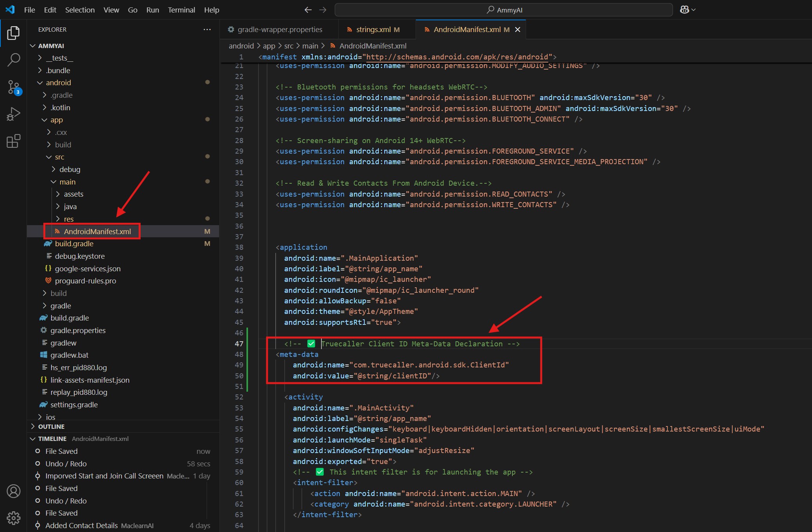Open the Terminal menu
The width and height of the screenshot is (812, 532).
pyautogui.click(x=181, y=10)
